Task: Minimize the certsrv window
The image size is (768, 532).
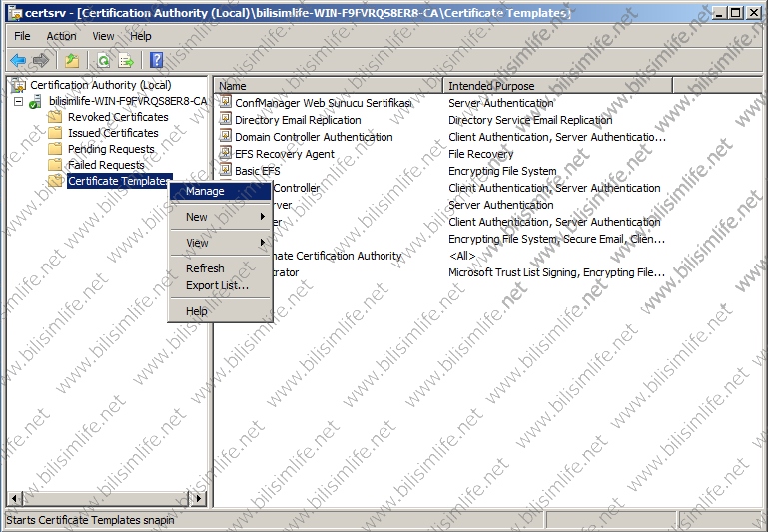Action: 718,13
